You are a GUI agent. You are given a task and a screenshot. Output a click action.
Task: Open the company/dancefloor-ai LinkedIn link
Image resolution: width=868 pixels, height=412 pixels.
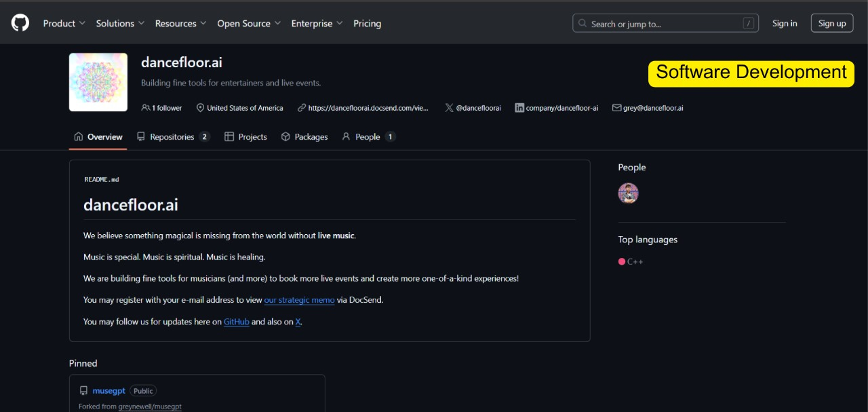[x=561, y=108]
